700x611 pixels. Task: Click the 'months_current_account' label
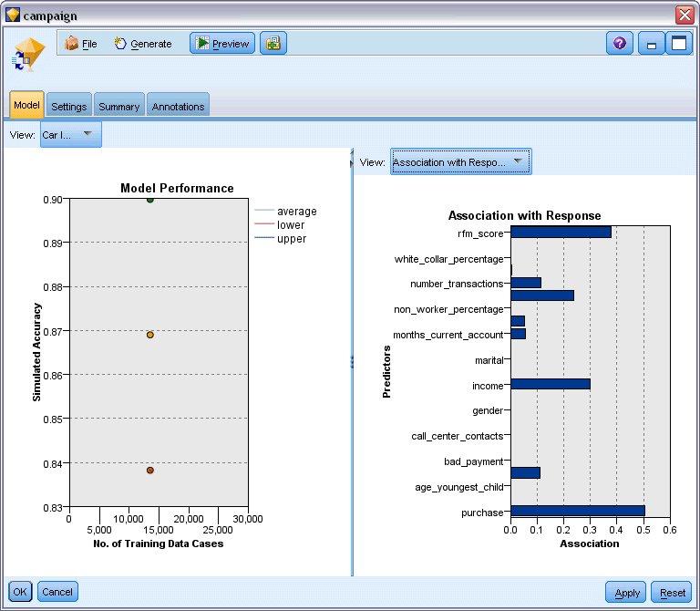click(448, 335)
